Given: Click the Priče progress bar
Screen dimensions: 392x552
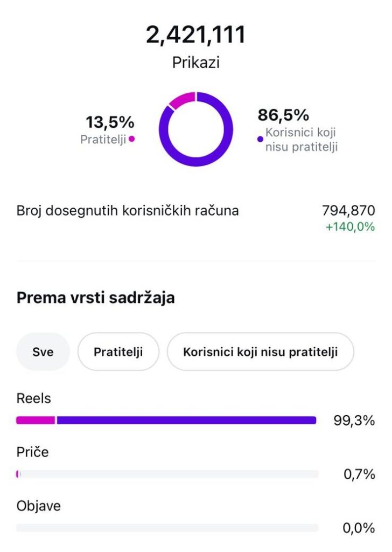Looking at the screenshot, I should tap(167, 474).
